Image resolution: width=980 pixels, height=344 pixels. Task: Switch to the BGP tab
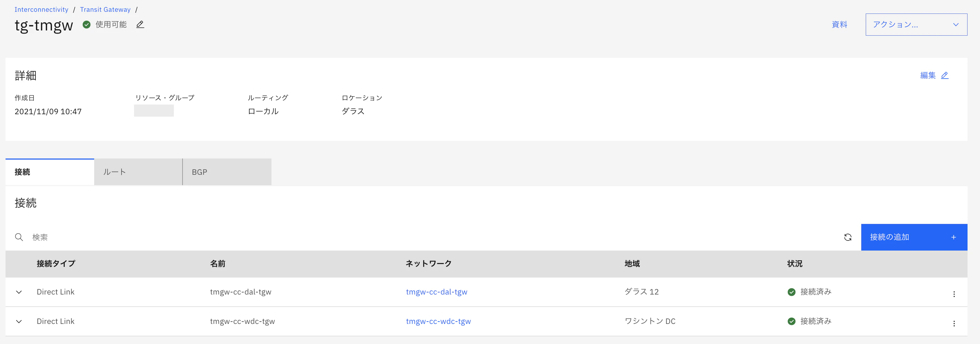pos(227,172)
